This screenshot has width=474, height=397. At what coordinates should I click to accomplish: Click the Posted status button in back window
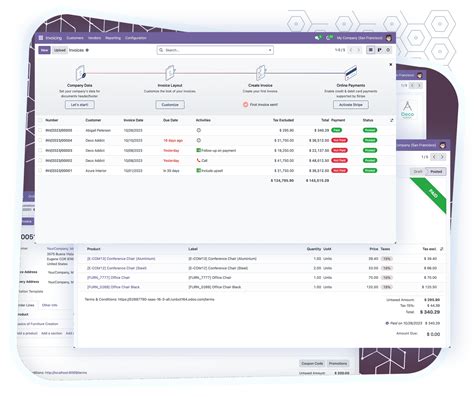coord(436,172)
